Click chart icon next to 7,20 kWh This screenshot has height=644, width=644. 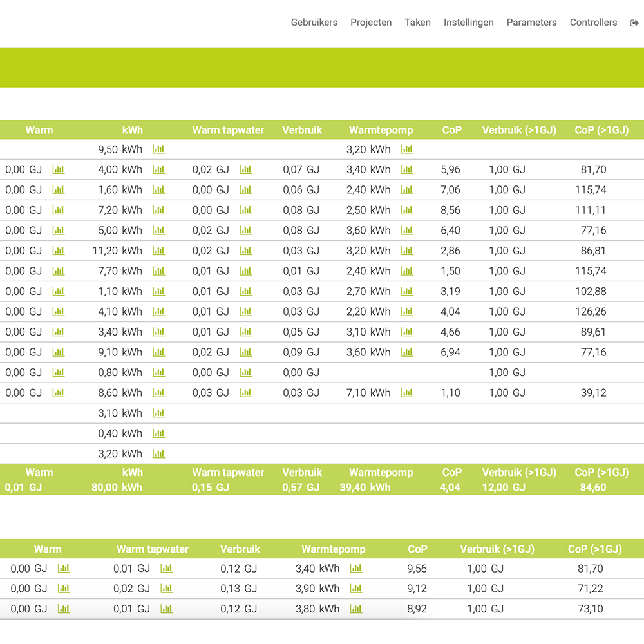(158, 210)
